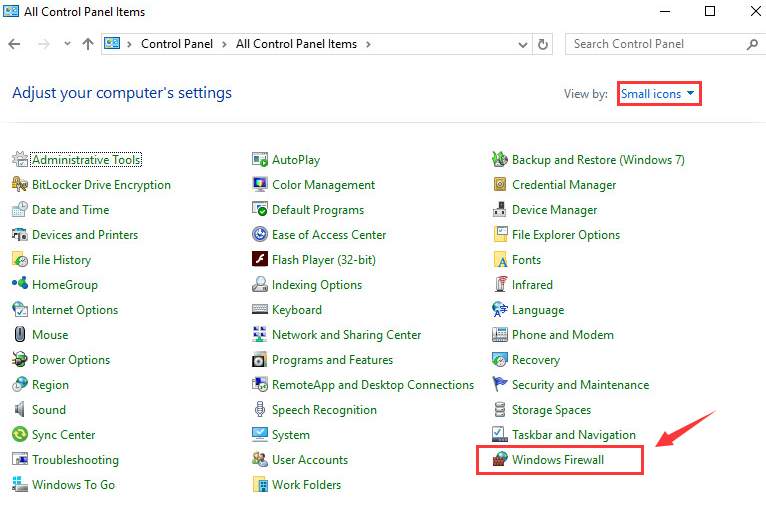Image resolution: width=766 pixels, height=514 pixels.
Task: Open the Troubleshooting link
Action: coord(75,460)
